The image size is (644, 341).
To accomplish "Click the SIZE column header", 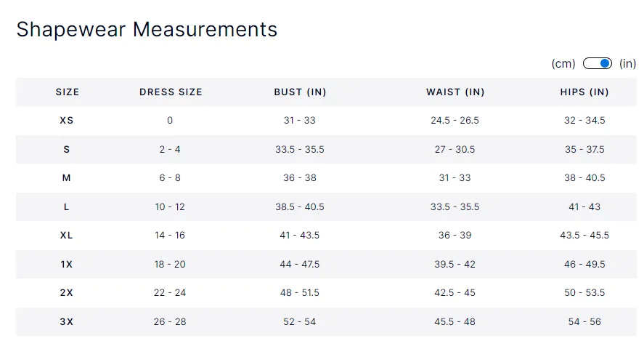I will [x=68, y=92].
